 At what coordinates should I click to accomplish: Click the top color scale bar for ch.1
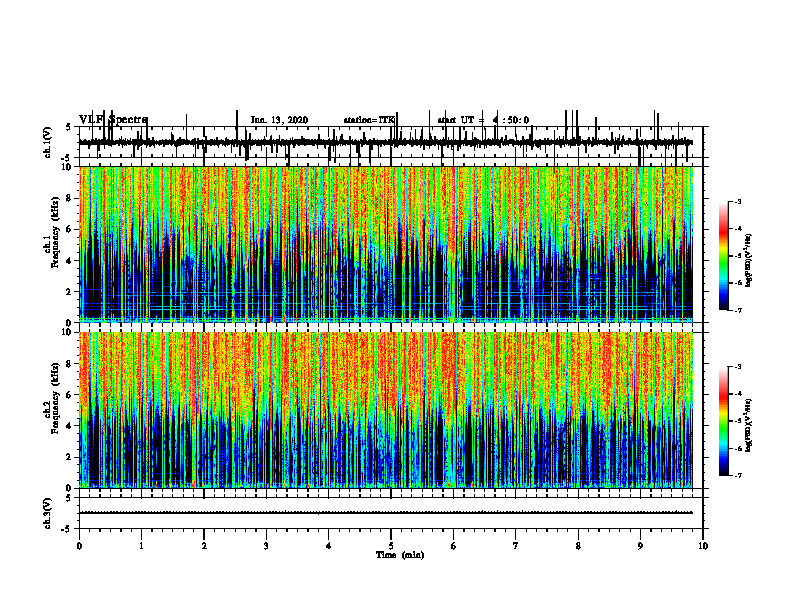[724, 256]
